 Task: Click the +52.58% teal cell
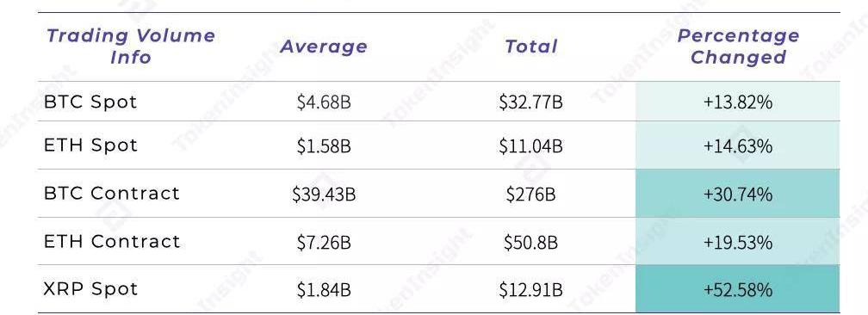pos(738,289)
